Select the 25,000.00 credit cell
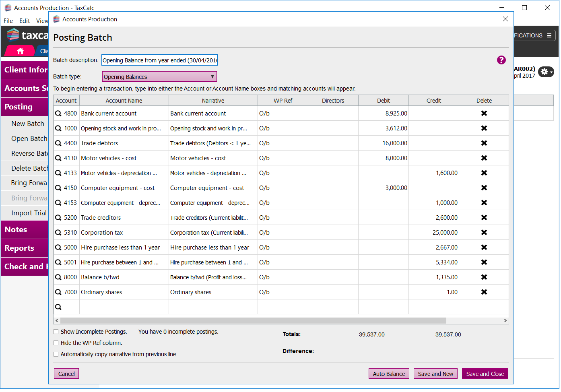 pyautogui.click(x=434, y=233)
